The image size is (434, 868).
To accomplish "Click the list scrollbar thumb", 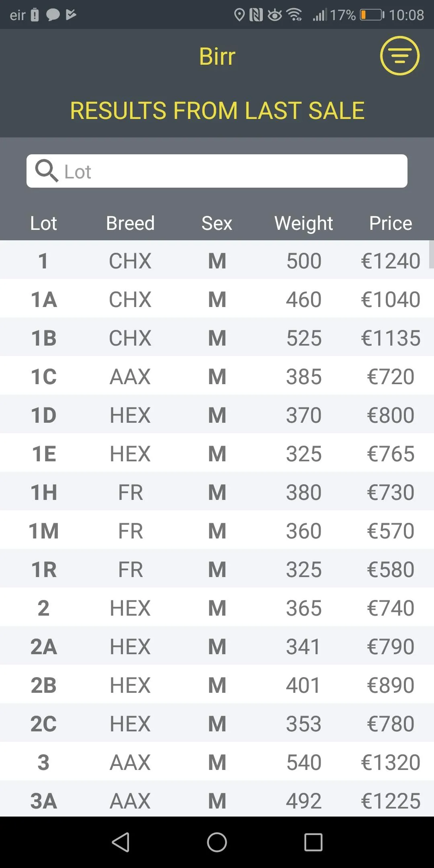I will [x=432, y=254].
